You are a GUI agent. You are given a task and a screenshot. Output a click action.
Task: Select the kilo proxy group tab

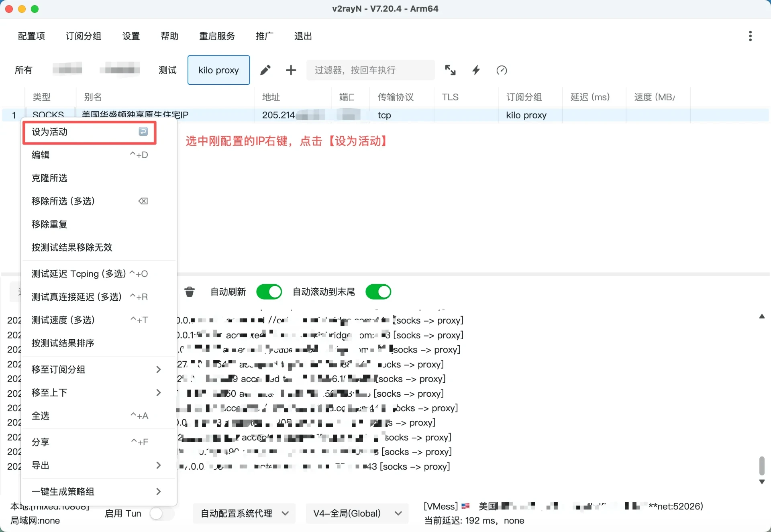pos(218,70)
